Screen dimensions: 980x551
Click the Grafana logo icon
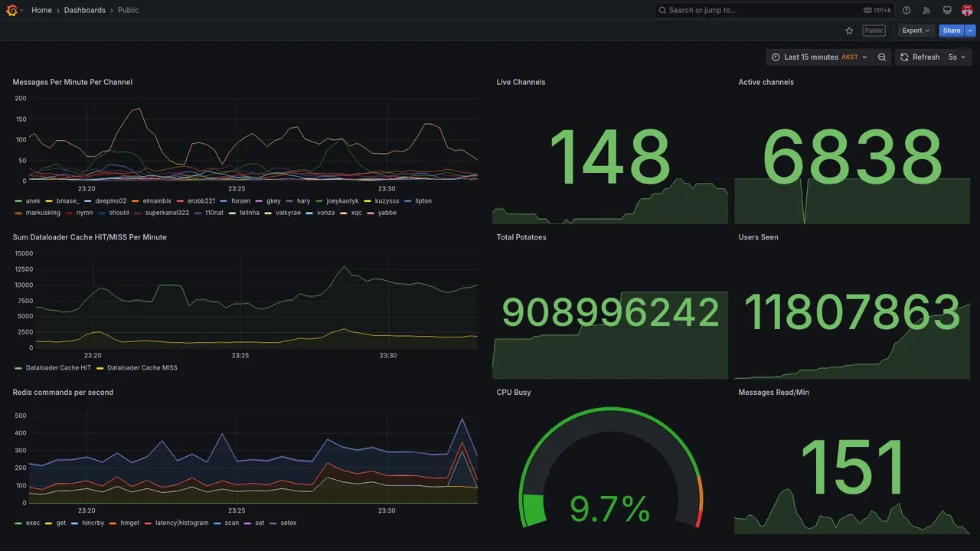pyautogui.click(x=11, y=10)
